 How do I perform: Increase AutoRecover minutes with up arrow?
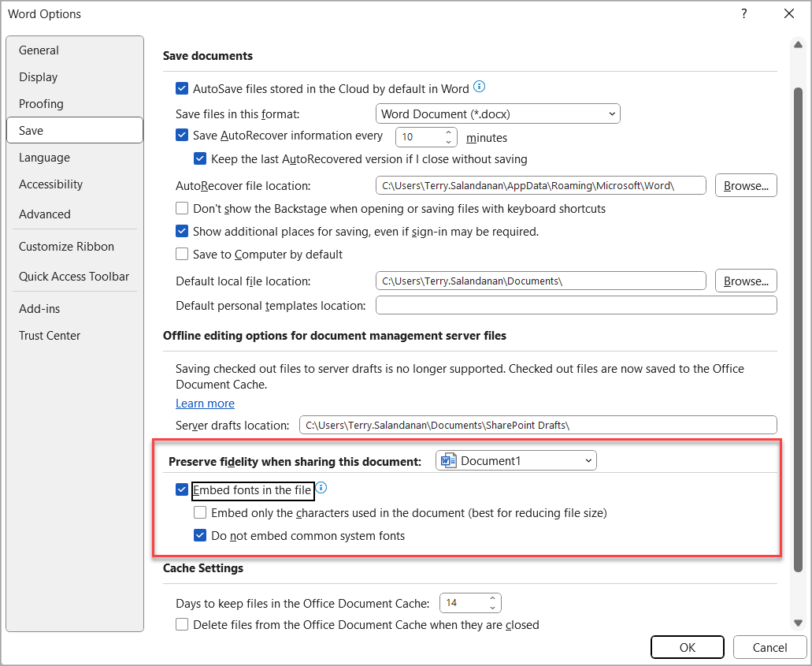[449, 132]
